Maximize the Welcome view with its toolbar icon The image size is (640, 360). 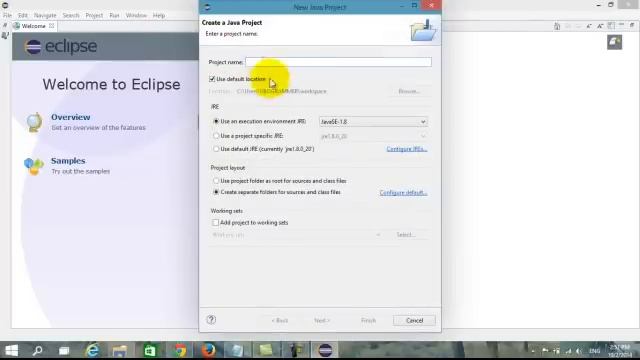632,25
